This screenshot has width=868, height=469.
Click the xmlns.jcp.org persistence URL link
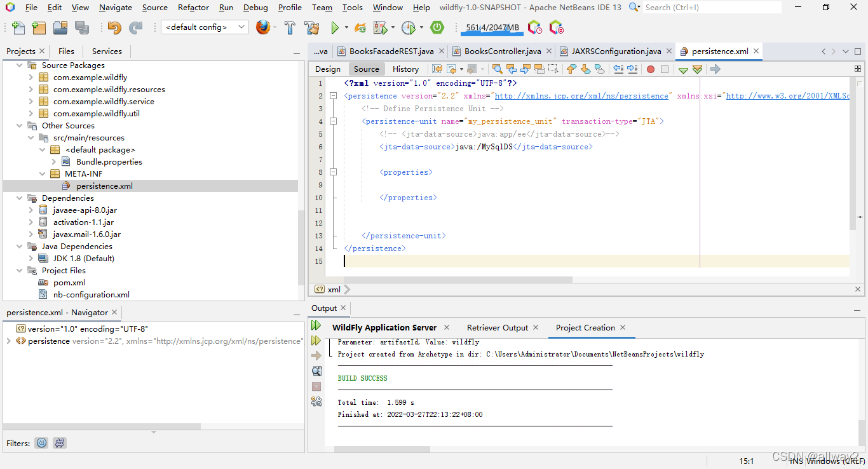coord(581,96)
